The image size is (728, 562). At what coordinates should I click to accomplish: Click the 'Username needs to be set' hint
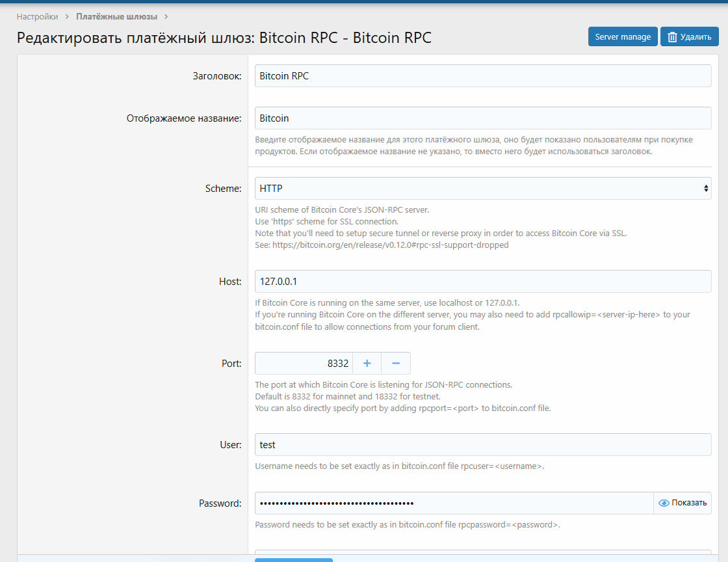tap(399, 466)
